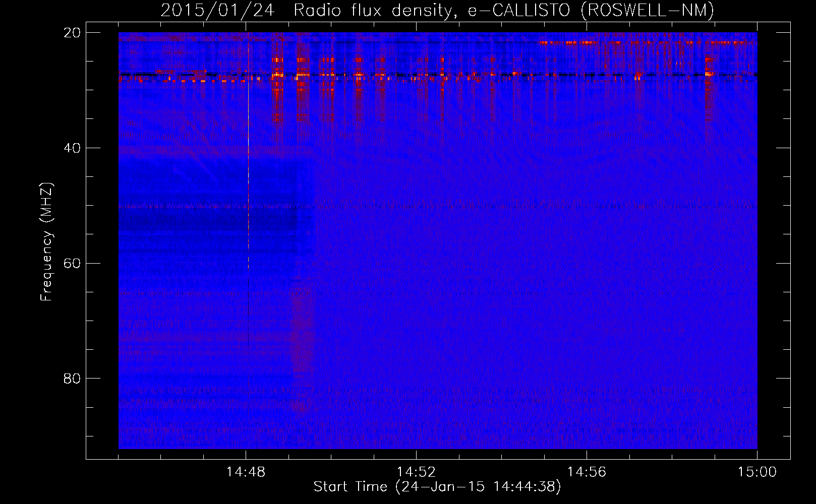Viewport: 816px width, 504px height.
Task: Click the 14:56 time tick label
Action: pos(587,472)
